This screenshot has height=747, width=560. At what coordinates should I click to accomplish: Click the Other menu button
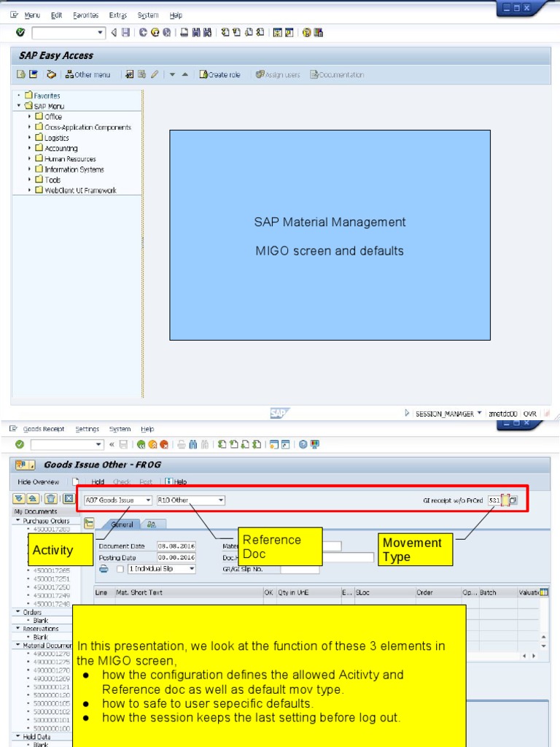(87, 74)
